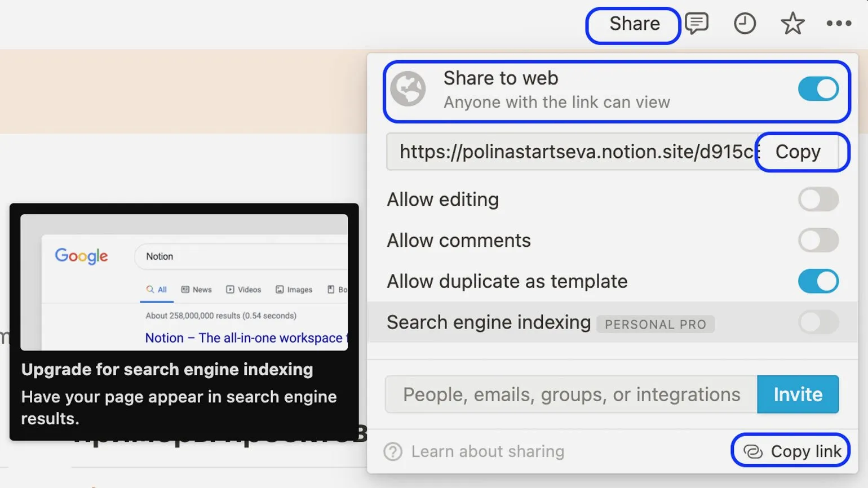
Task: Click the question mark help icon
Action: coord(393,451)
